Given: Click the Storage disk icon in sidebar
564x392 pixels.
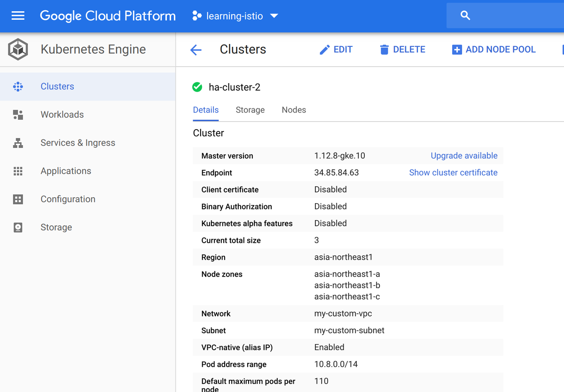Looking at the screenshot, I should (18, 227).
